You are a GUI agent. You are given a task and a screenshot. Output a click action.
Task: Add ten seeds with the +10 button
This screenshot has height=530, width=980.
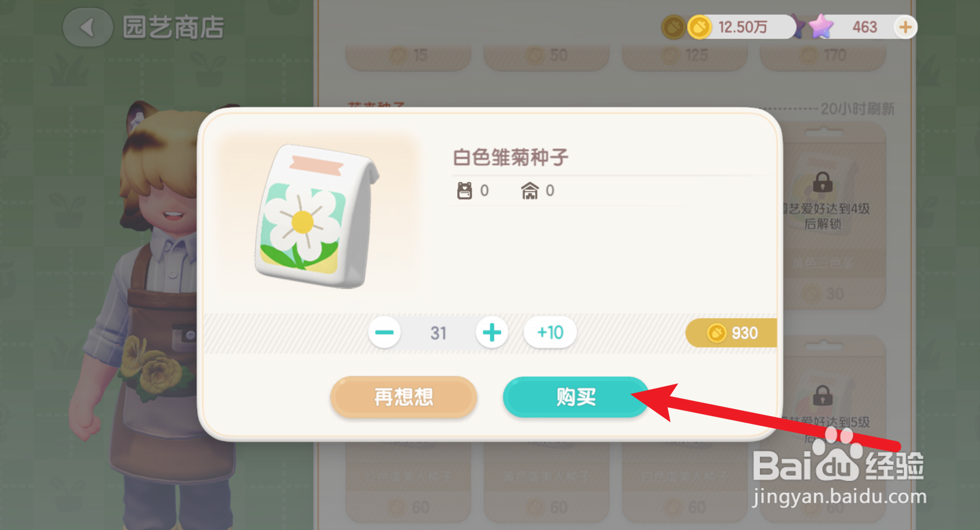tap(550, 332)
